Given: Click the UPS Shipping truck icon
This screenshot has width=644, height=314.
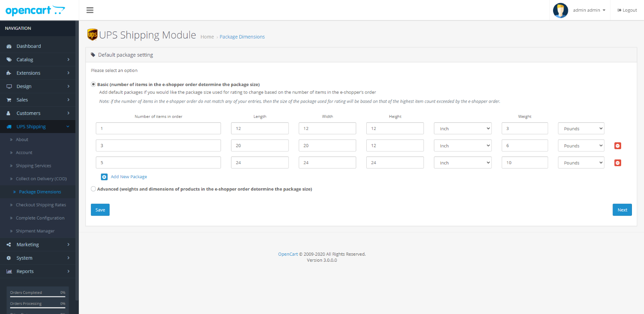Looking at the screenshot, I should [x=9, y=127].
